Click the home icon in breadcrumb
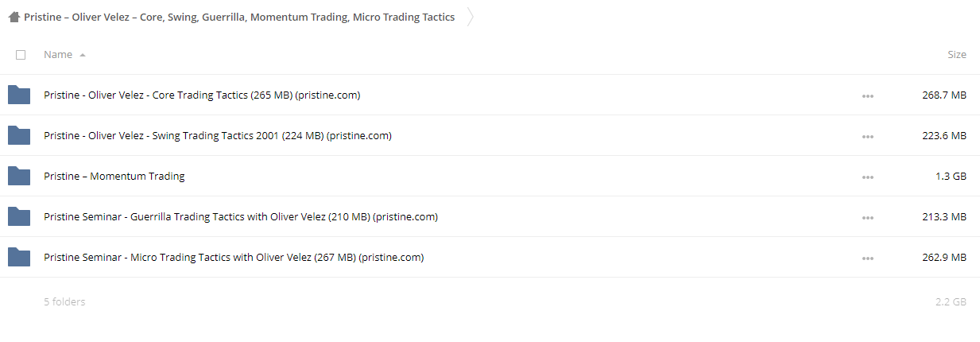The width and height of the screenshot is (980, 342). tap(14, 17)
